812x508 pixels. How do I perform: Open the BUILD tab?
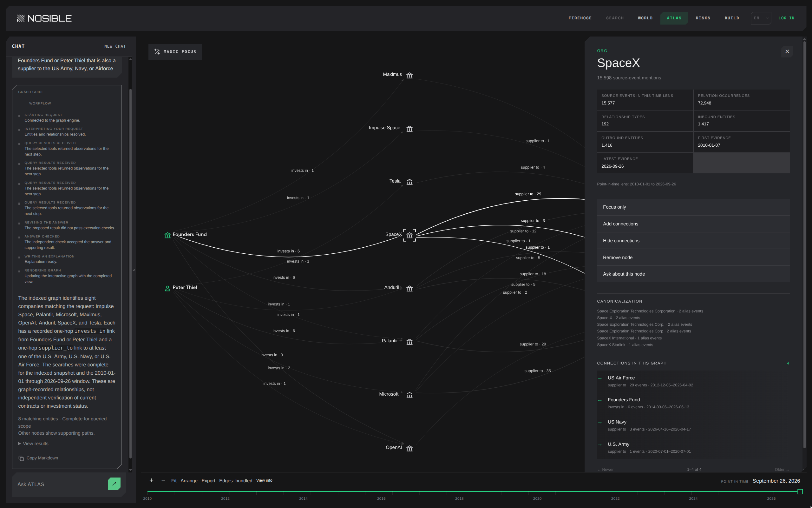point(731,18)
